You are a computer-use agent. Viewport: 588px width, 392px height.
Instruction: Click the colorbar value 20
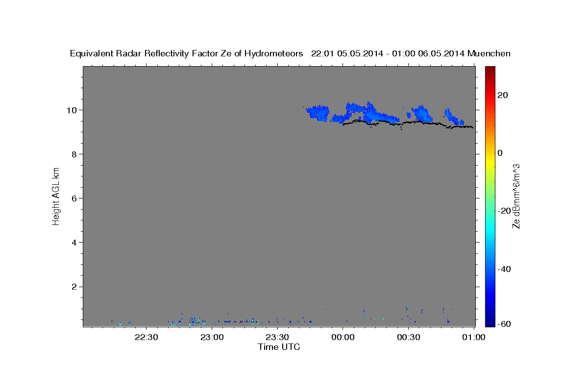[x=503, y=95]
